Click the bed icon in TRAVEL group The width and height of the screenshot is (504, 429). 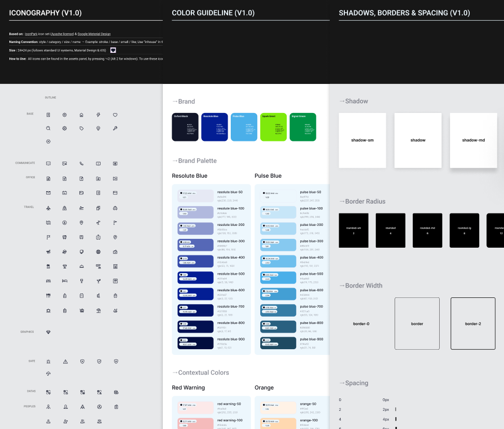click(65, 281)
